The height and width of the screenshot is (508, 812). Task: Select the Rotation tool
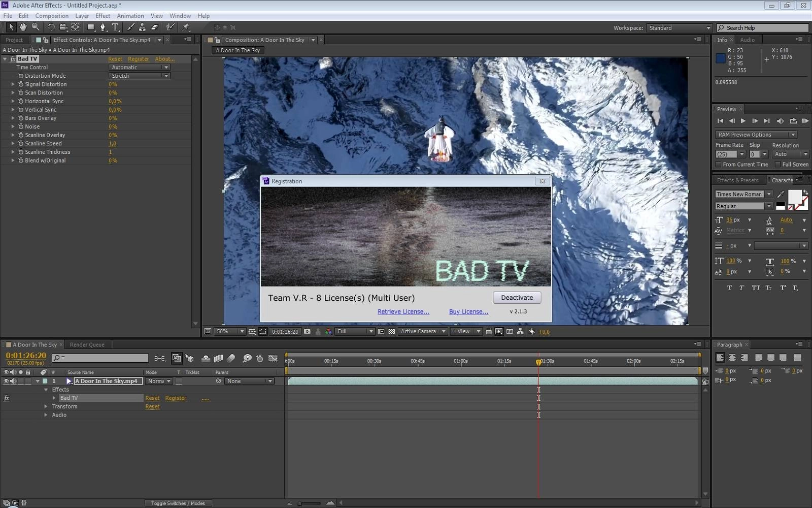(x=51, y=27)
